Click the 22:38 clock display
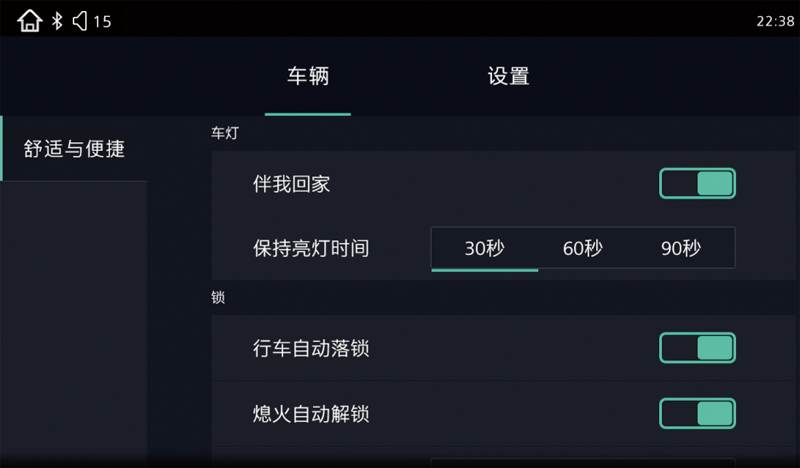The width and height of the screenshot is (800, 468). [x=776, y=21]
